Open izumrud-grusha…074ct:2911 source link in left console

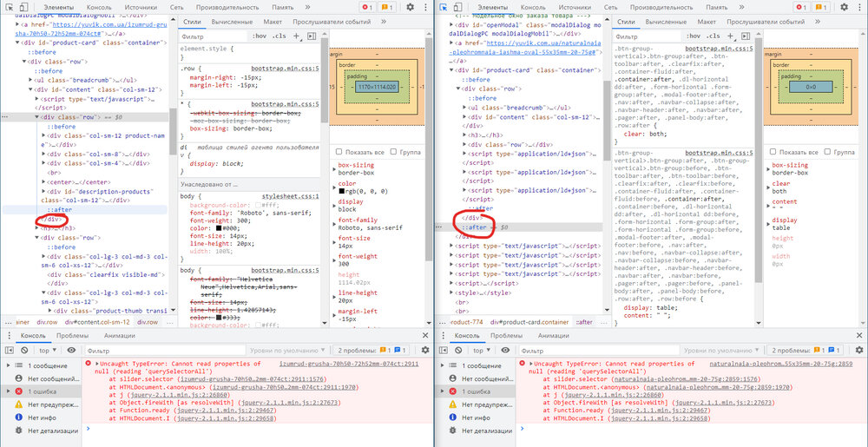pos(348,364)
